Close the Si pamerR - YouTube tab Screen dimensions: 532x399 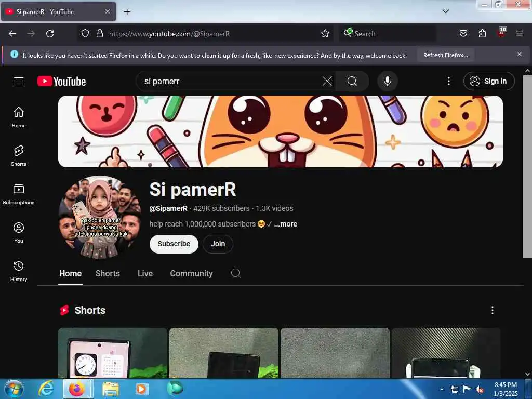(107, 11)
